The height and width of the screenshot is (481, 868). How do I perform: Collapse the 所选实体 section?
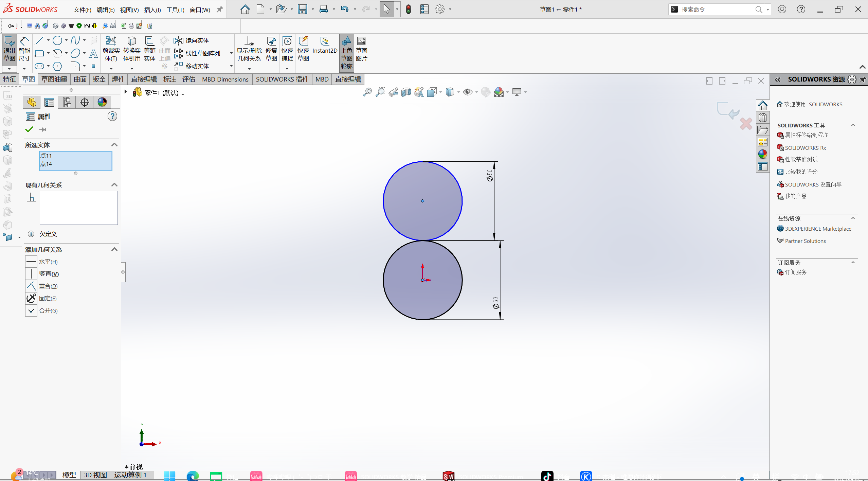[x=114, y=145]
